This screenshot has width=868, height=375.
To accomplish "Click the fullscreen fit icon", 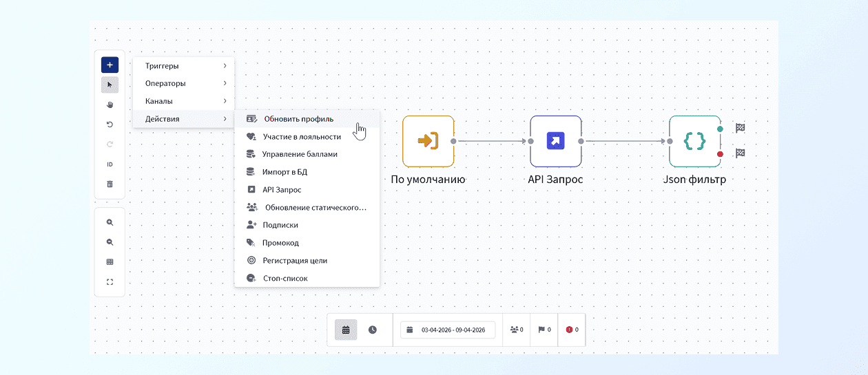I will coord(110,282).
